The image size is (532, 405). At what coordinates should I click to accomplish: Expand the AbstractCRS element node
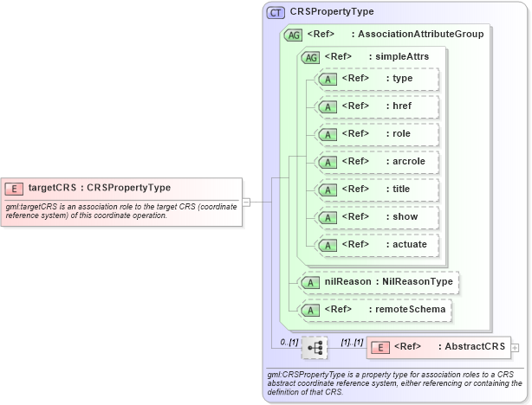coord(515,348)
